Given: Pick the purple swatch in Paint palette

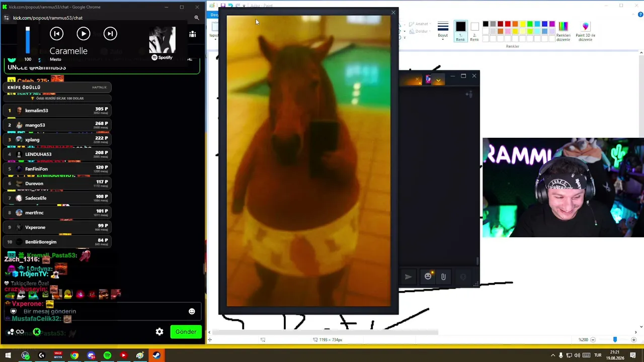Looking at the screenshot, I should click(x=552, y=24).
